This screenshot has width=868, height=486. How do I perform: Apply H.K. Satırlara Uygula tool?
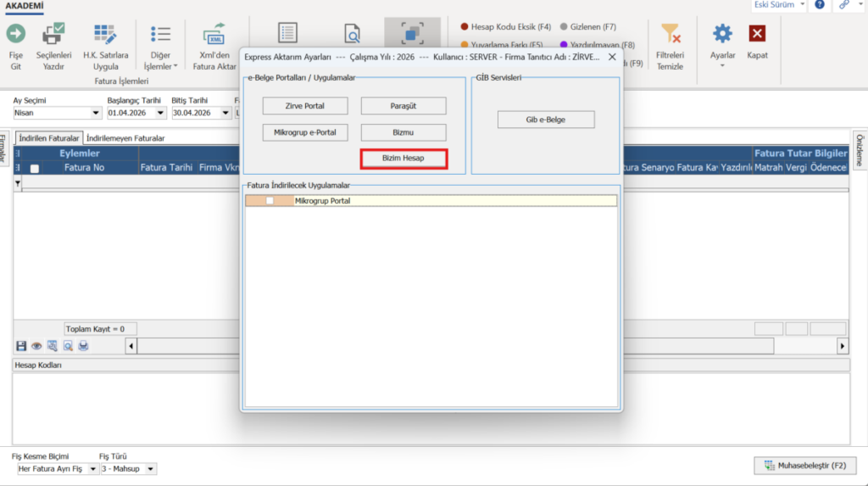105,34
